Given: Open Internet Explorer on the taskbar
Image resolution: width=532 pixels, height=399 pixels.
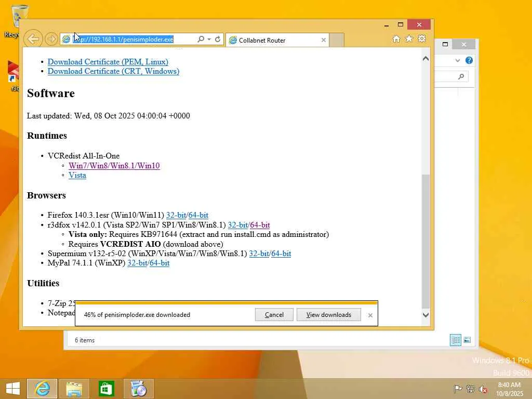Looking at the screenshot, I should coord(43,389).
